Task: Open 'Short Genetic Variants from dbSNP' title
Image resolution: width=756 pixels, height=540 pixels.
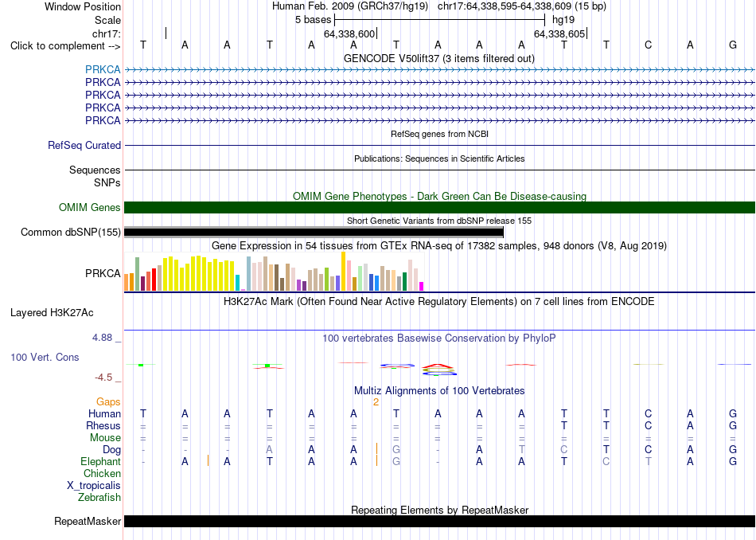Action: 439,221
